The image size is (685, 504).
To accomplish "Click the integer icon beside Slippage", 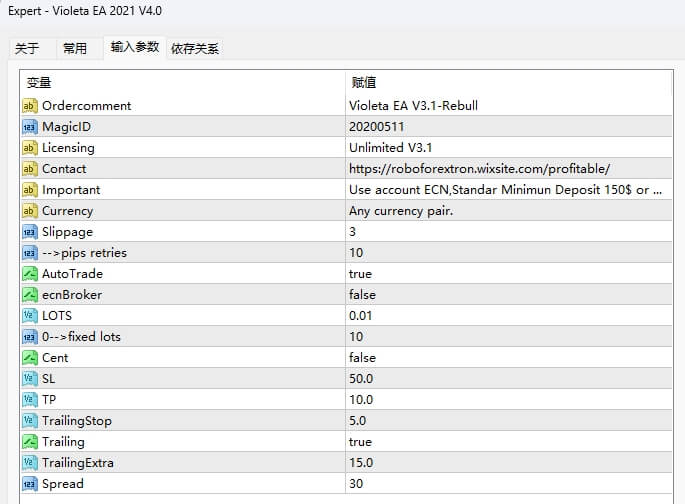I will point(29,232).
